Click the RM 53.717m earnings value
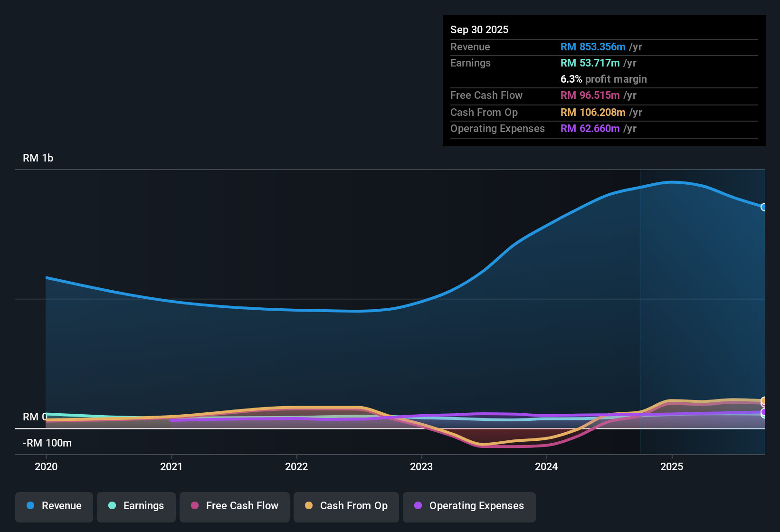 [x=590, y=63]
